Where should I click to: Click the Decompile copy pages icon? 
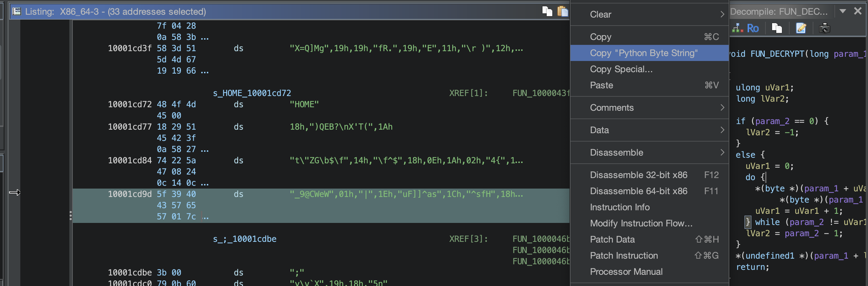(777, 28)
